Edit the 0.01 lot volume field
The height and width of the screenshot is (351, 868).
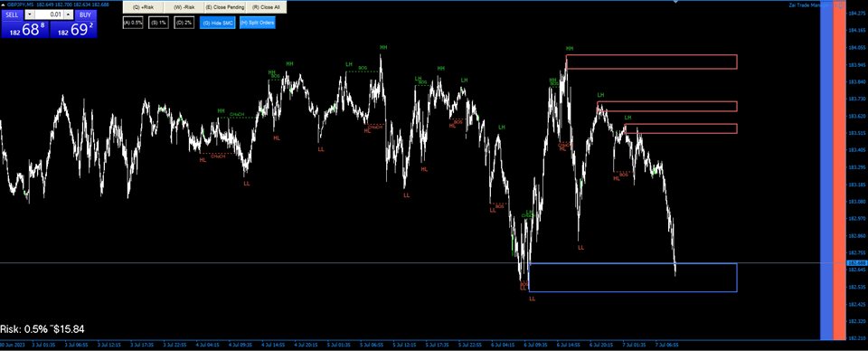click(x=49, y=14)
